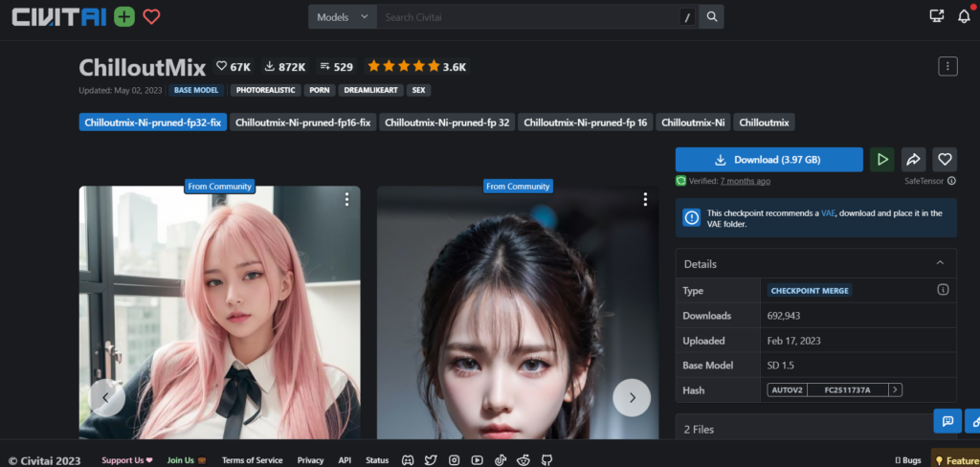Click the Civitai logo

pos(59,17)
